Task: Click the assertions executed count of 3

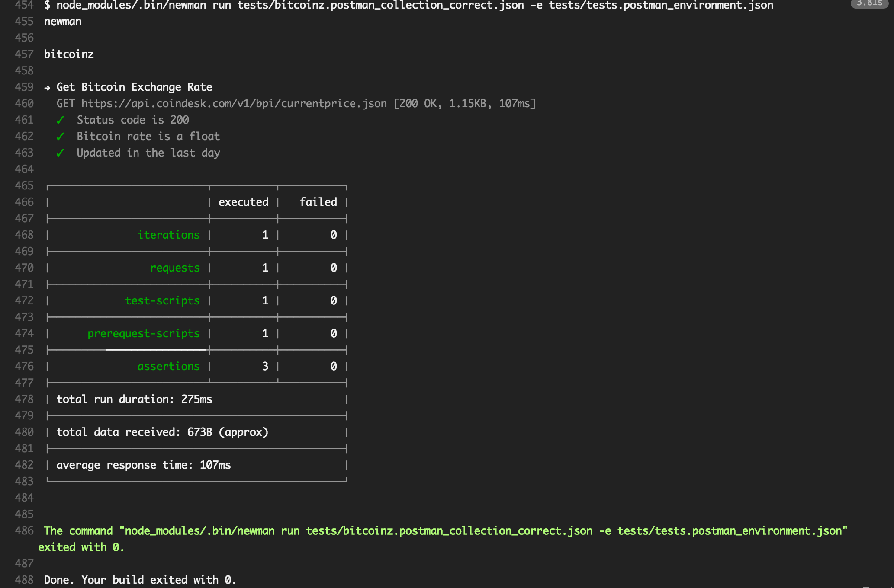Action: pyautogui.click(x=265, y=366)
